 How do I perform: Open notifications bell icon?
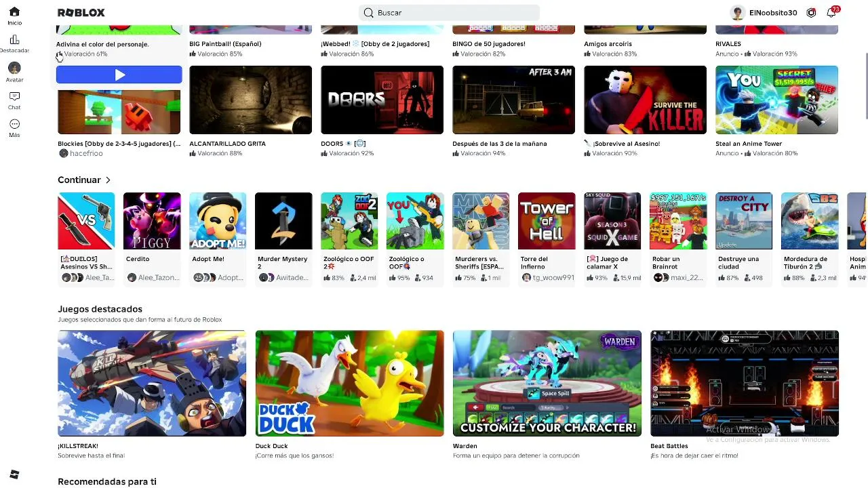(x=831, y=13)
